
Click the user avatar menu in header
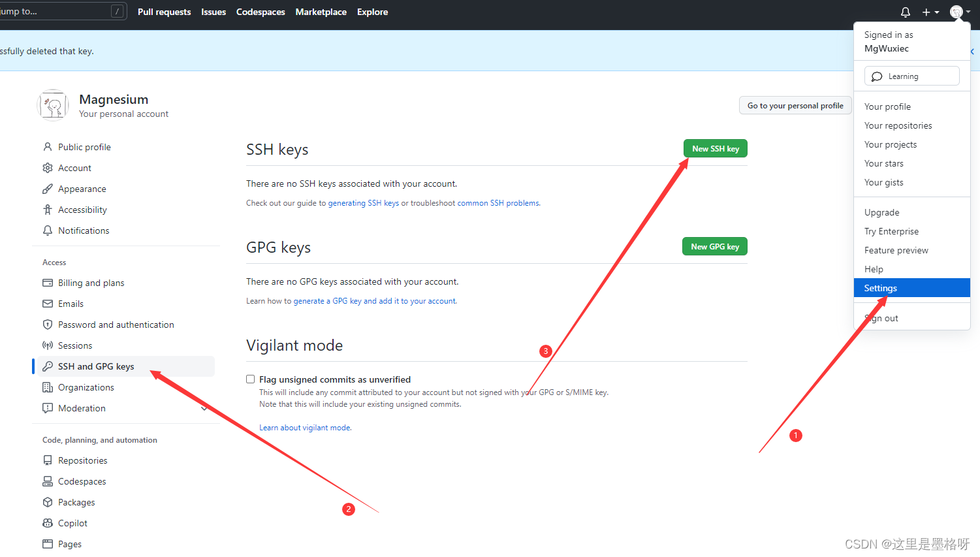tap(960, 12)
